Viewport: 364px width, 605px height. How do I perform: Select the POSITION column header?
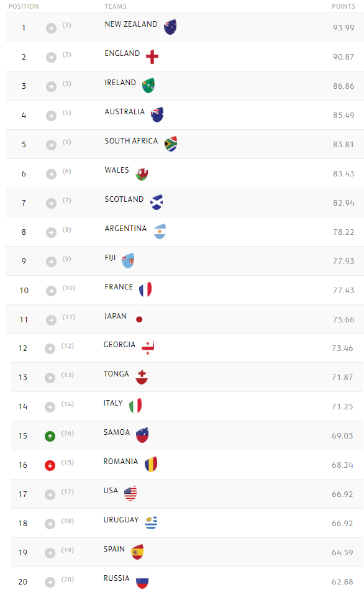point(24,6)
